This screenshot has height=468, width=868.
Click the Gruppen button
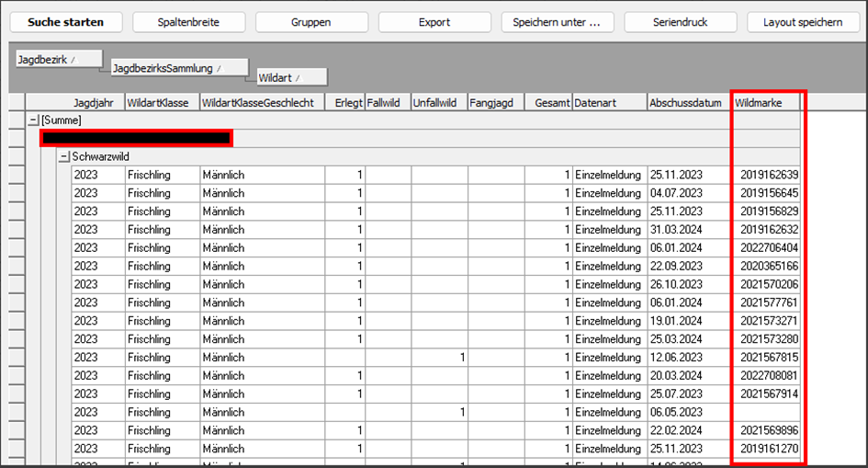pos(311,22)
